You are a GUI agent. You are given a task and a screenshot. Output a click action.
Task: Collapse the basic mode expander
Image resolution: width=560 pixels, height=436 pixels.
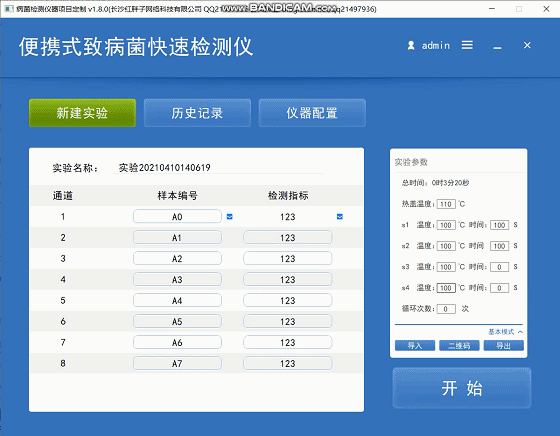tap(505, 332)
